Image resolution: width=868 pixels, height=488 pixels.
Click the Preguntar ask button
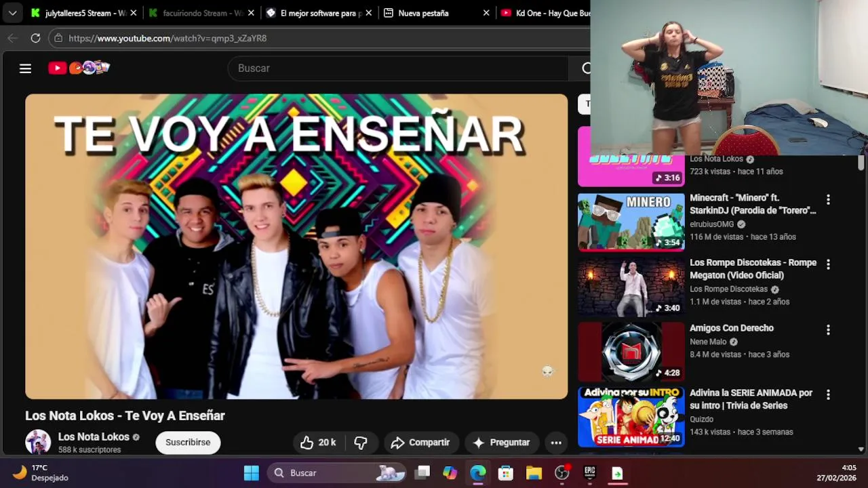[500, 443]
